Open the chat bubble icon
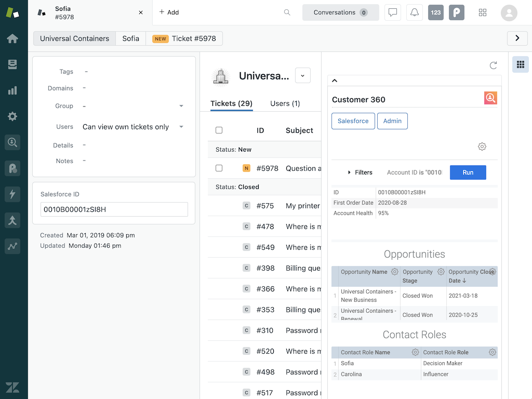532x399 pixels. [x=393, y=12]
